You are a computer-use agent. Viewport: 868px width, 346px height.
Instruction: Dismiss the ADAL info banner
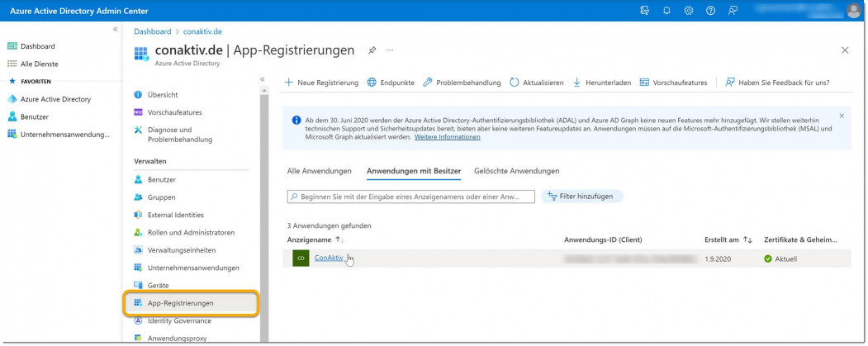click(842, 116)
